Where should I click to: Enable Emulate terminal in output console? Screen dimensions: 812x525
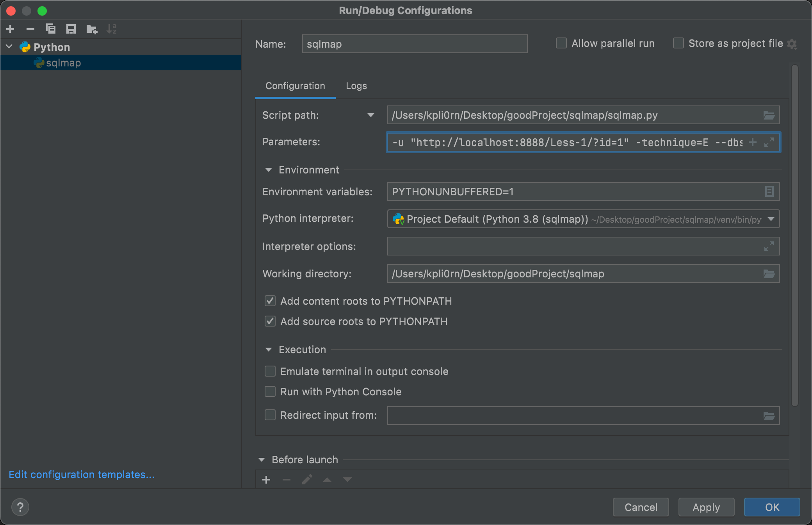pos(270,371)
